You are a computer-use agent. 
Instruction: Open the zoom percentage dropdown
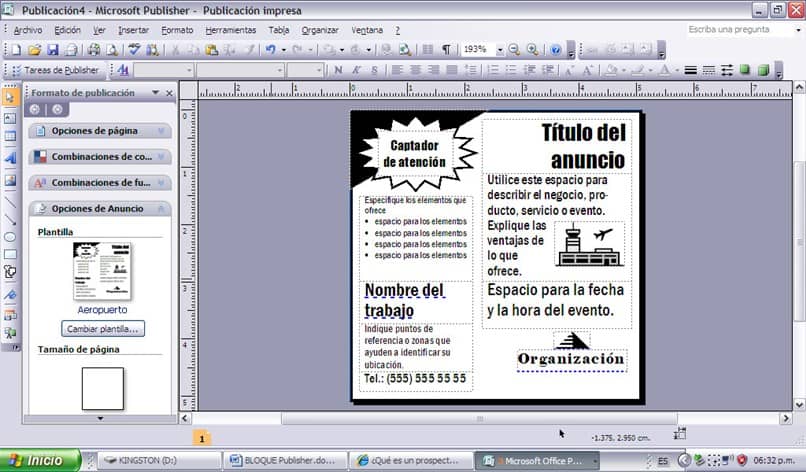pyautogui.click(x=500, y=50)
